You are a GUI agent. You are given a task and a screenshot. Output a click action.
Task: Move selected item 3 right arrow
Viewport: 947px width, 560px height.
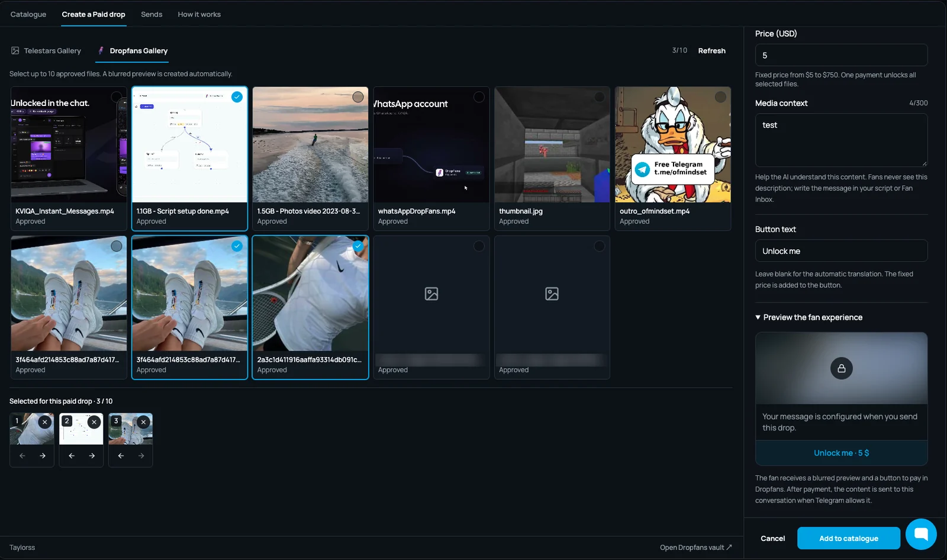(141, 456)
